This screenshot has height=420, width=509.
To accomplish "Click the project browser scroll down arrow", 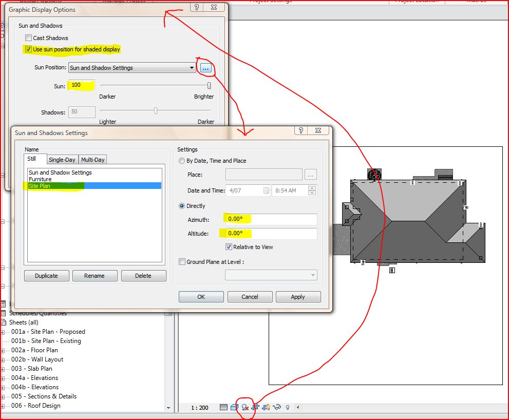I will [x=168, y=408].
